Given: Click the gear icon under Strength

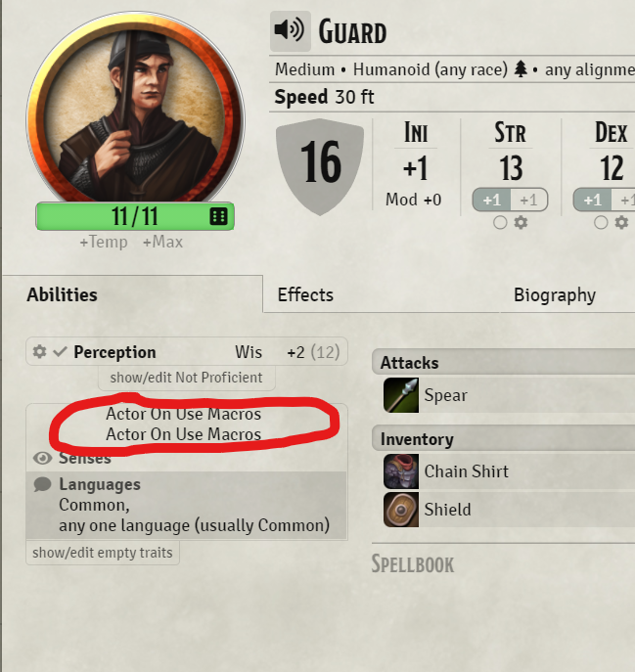Looking at the screenshot, I should click(521, 222).
